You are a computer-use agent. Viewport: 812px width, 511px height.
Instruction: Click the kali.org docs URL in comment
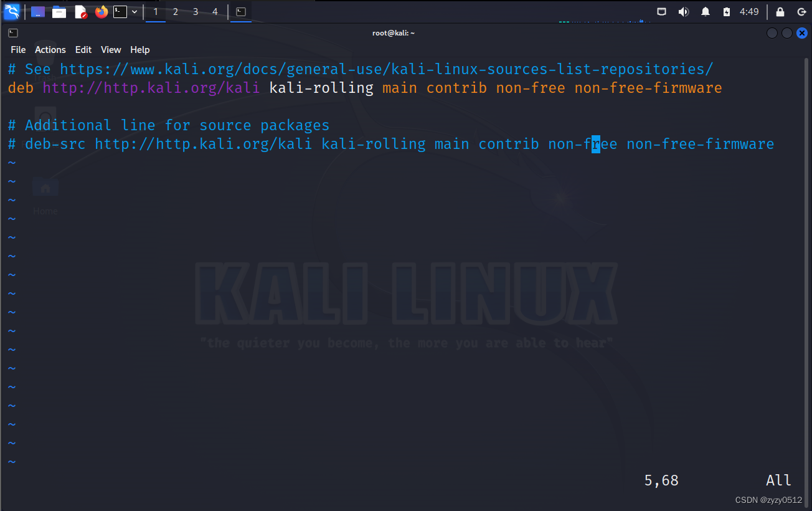click(x=387, y=69)
